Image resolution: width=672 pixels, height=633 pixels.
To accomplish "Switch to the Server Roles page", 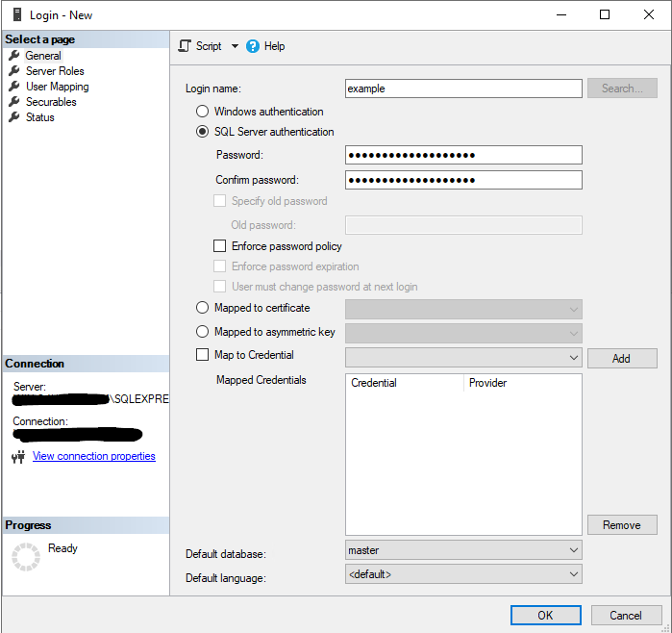I will 55,71.
